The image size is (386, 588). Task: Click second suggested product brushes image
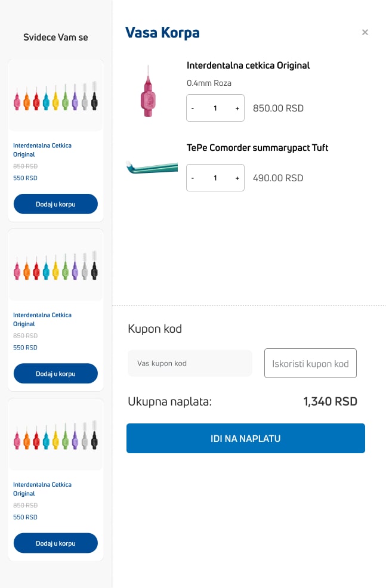pos(55,266)
